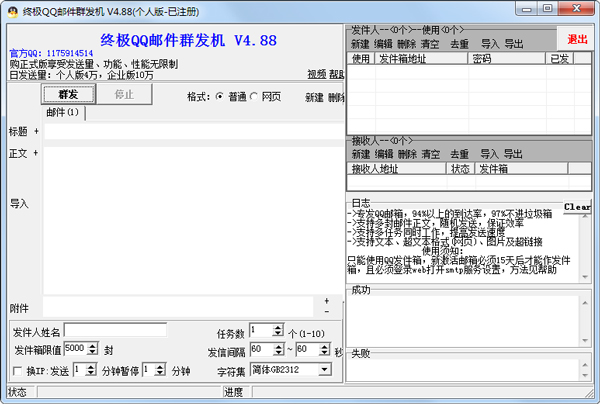This screenshot has width=600, height=404.
Task: Click 新建 in the sender toolbar
Action: (360, 44)
